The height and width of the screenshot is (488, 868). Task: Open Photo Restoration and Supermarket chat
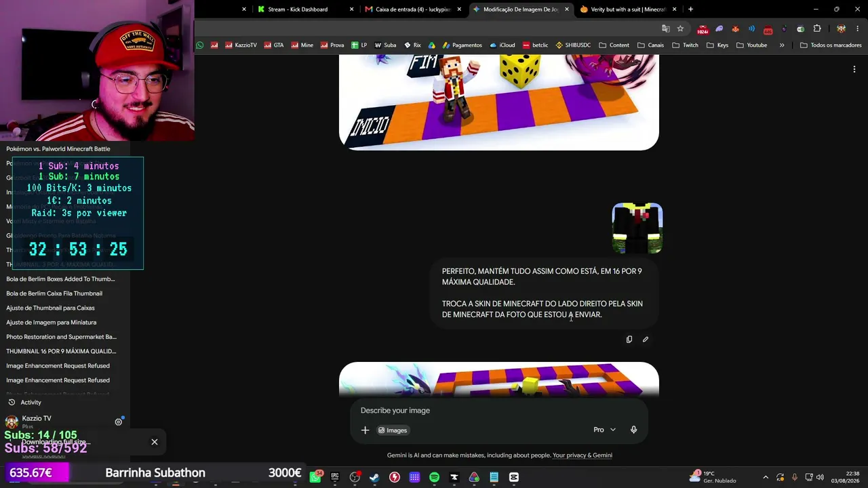click(x=62, y=337)
